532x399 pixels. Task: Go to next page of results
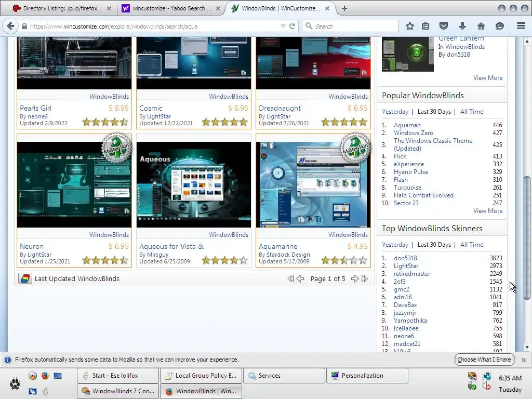click(x=354, y=279)
